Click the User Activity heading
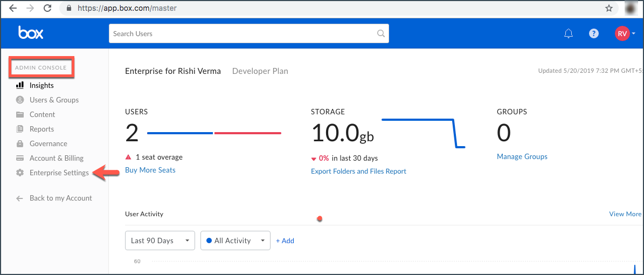644x275 pixels. coord(144,214)
